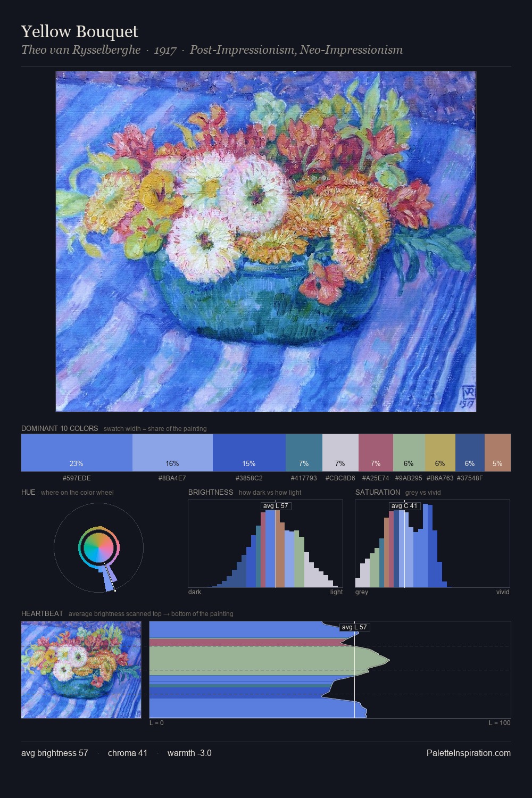Select the pale grey 7% swatch #CBC8D6
This screenshot has height=798, width=532.
(x=340, y=453)
